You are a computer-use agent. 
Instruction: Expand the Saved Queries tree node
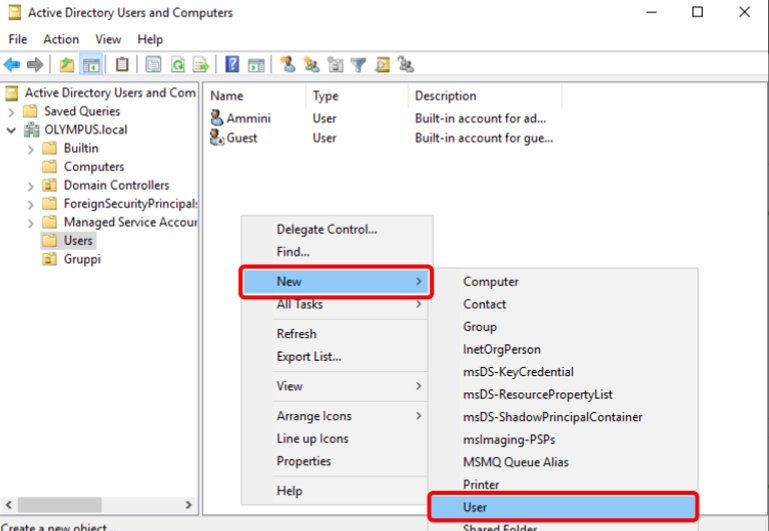coord(11,111)
